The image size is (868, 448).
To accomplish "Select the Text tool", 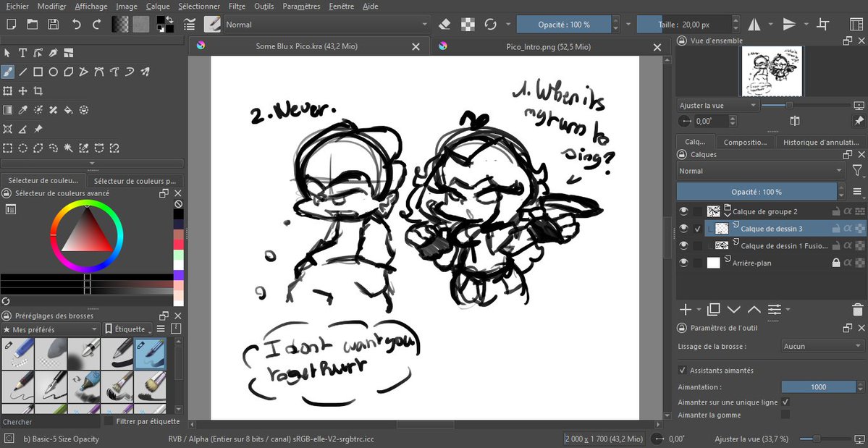I will [22, 53].
